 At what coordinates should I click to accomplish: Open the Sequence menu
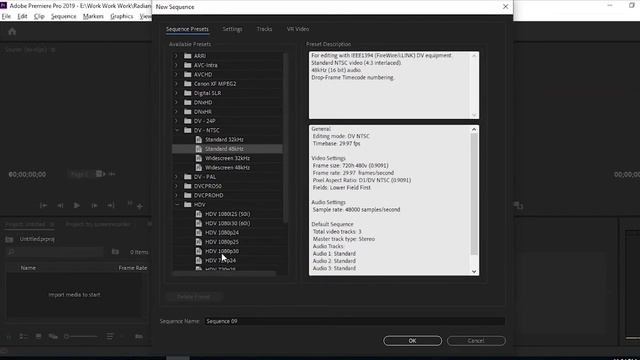click(63, 16)
